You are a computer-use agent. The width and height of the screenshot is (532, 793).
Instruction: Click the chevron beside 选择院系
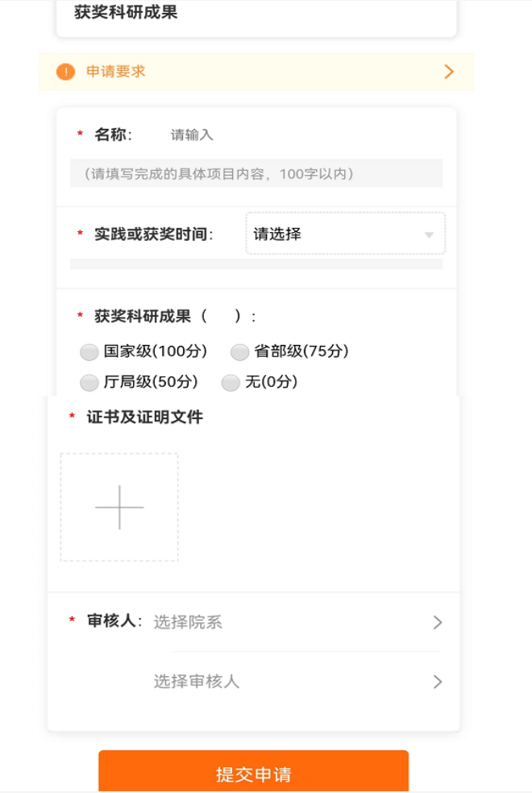pyautogui.click(x=438, y=623)
